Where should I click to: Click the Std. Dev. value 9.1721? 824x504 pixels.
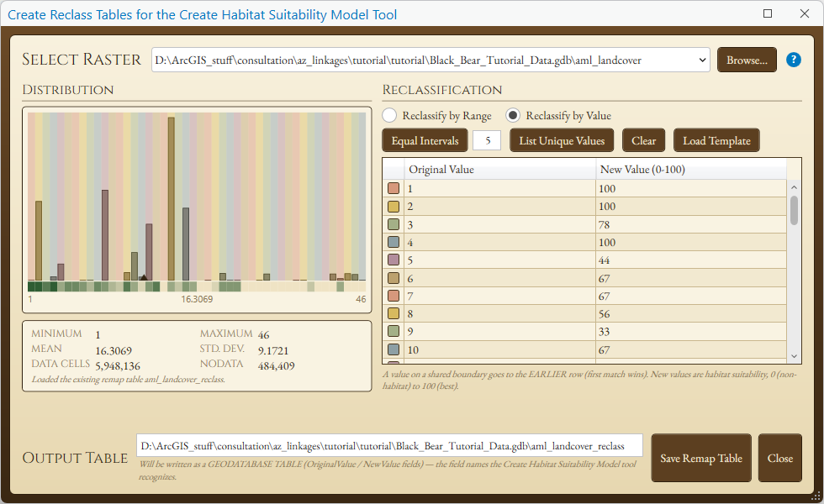tap(272, 350)
